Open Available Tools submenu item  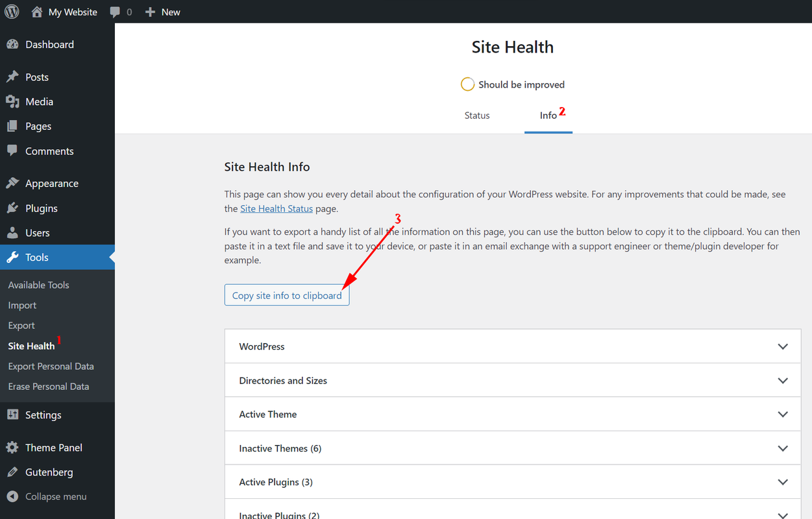(38, 285)
